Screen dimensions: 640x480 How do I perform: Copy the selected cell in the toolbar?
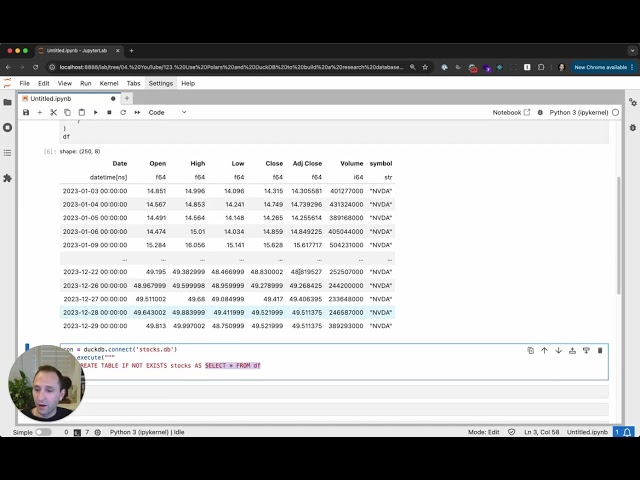coord(67,112)
